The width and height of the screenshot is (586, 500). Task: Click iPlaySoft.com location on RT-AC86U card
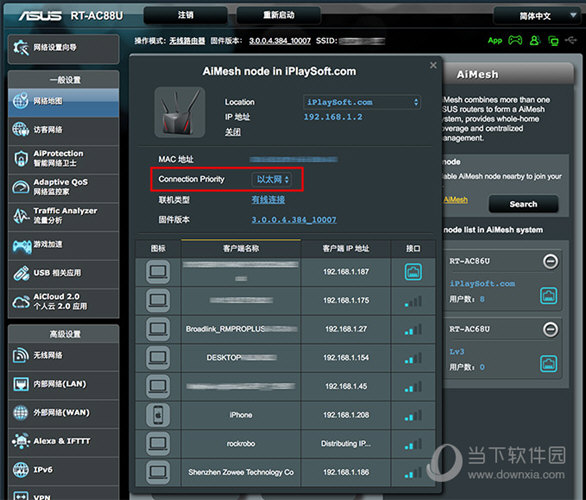(482, 284)
